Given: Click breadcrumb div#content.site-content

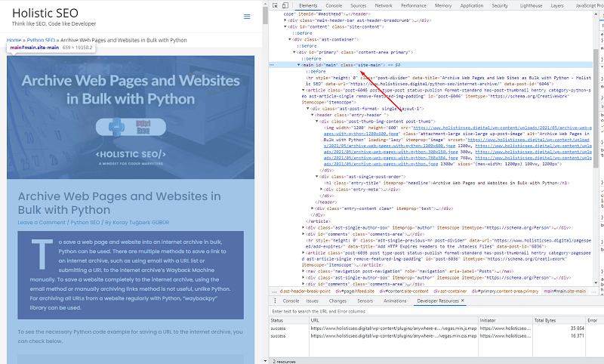Looking at the screenshot, I should pyautogui.click(x=404, y=292).
